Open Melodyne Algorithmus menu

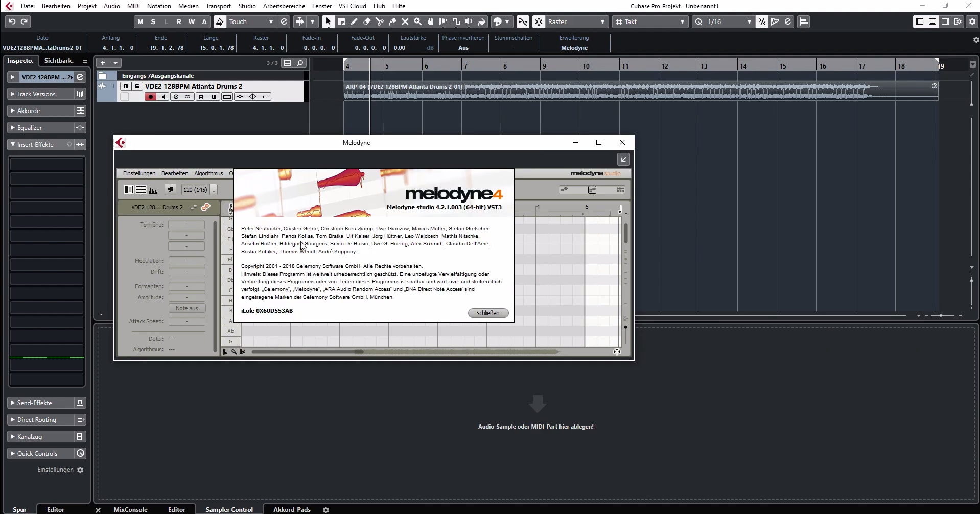coord(208,173)
